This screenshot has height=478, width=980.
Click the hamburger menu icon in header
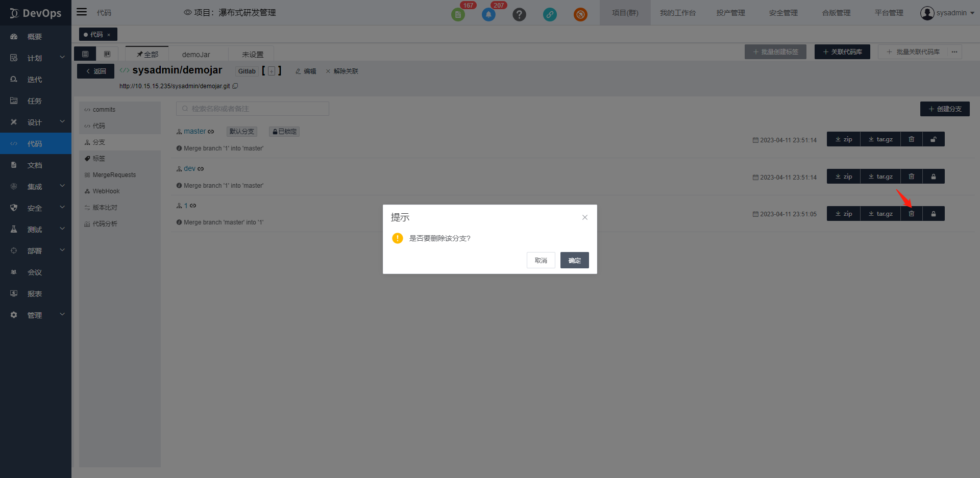point(82,12)
